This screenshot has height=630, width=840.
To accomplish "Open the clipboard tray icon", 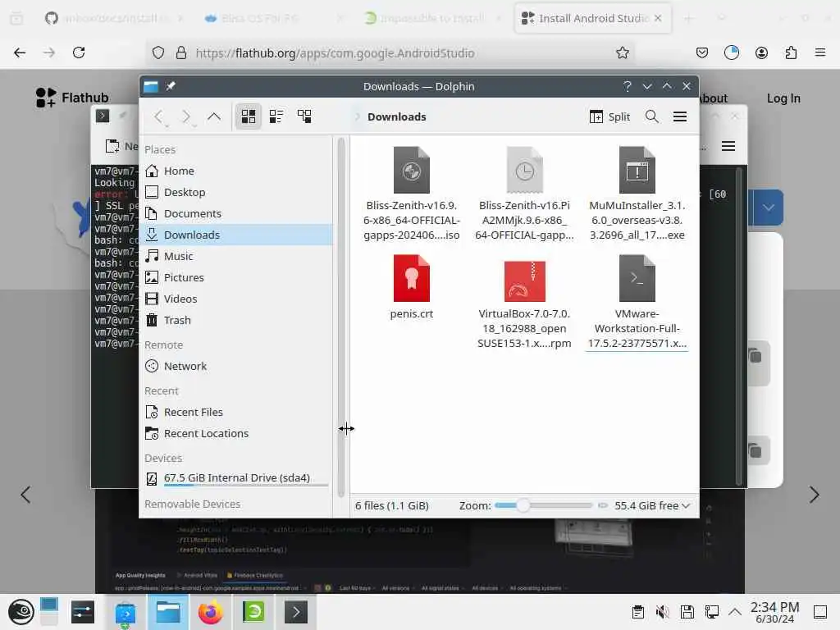I will [637, 612].
